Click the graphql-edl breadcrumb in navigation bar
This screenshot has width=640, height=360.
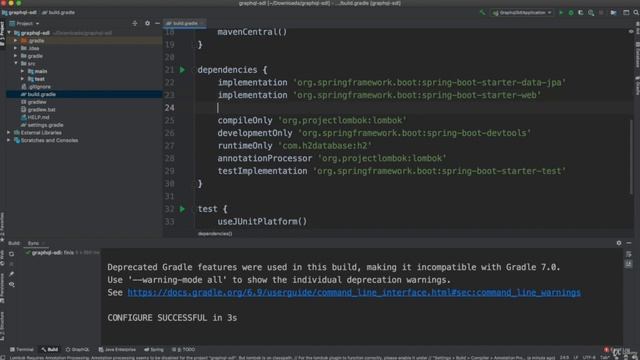click(20, 13)
